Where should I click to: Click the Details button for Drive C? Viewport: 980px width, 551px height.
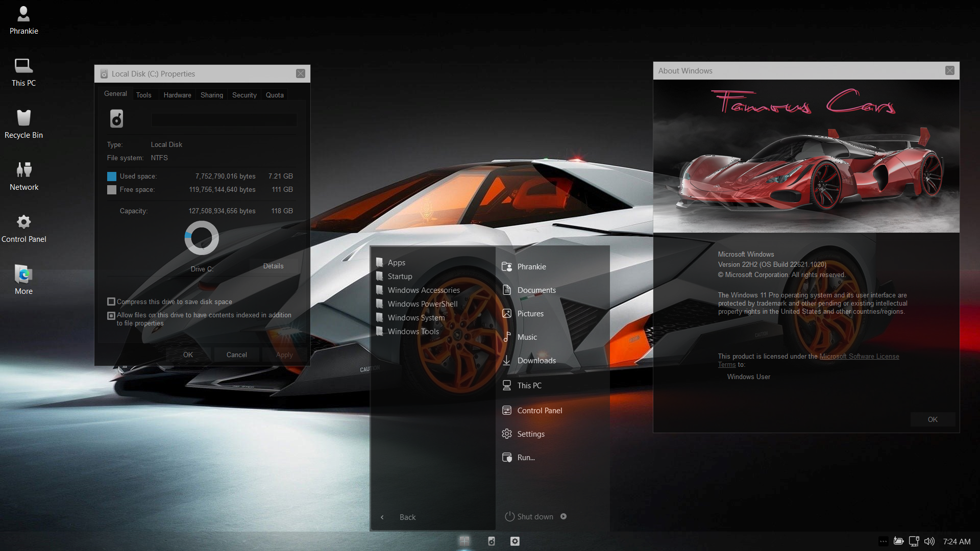click(273, 266)
